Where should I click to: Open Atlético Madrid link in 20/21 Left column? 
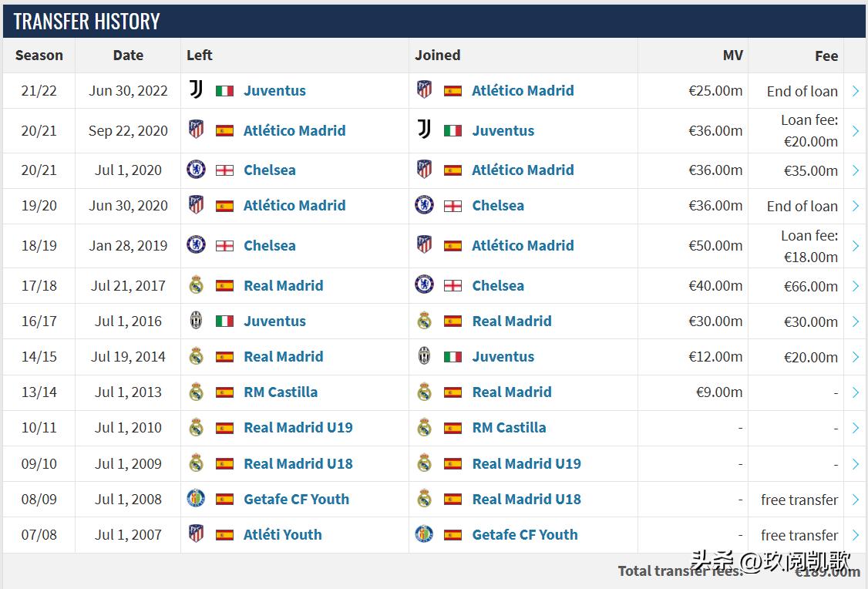(x=294, y=130)
